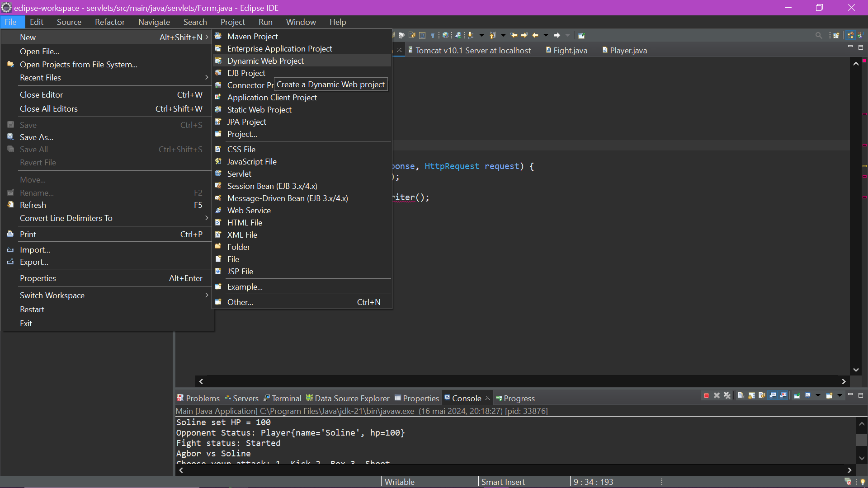Click the Import icon in File menu
Image resolution: width=868 pixels, height=488 pixels.
click(10, 249)
